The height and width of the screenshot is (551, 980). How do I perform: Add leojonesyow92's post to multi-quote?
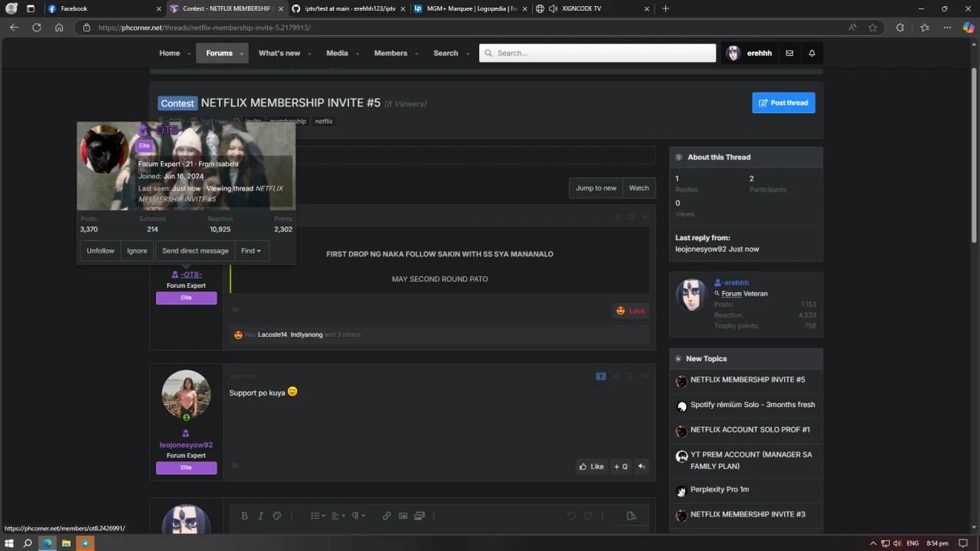point(620,466)
